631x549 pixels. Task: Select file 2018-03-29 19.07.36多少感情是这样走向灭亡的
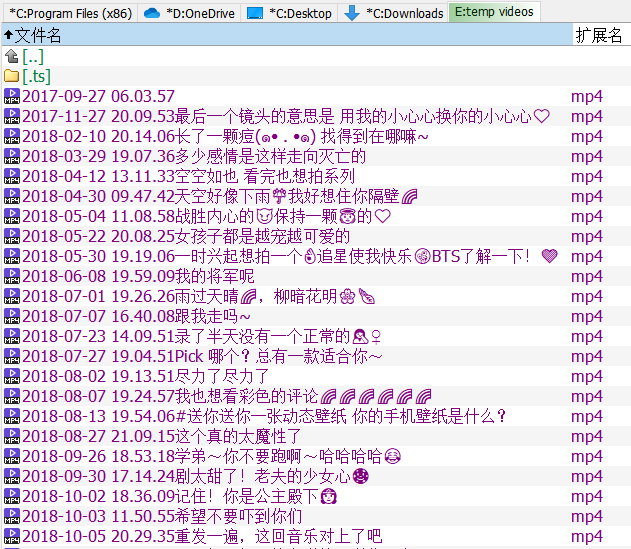click(194, 157)
